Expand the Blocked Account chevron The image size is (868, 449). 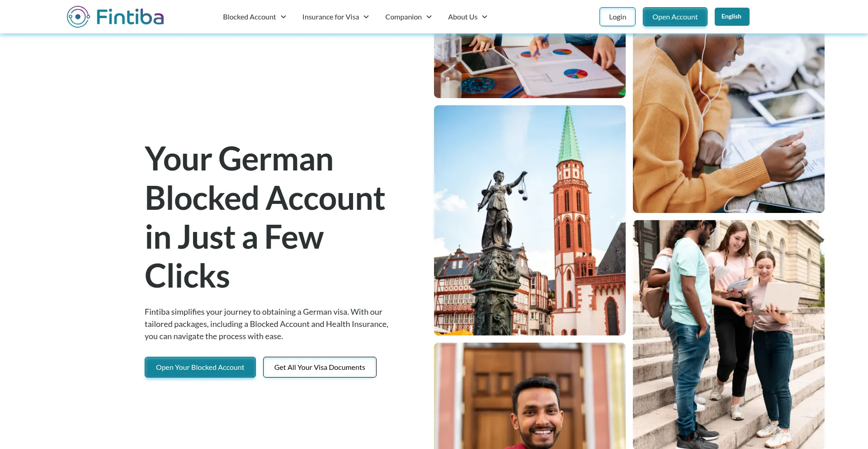coord(283,17)
